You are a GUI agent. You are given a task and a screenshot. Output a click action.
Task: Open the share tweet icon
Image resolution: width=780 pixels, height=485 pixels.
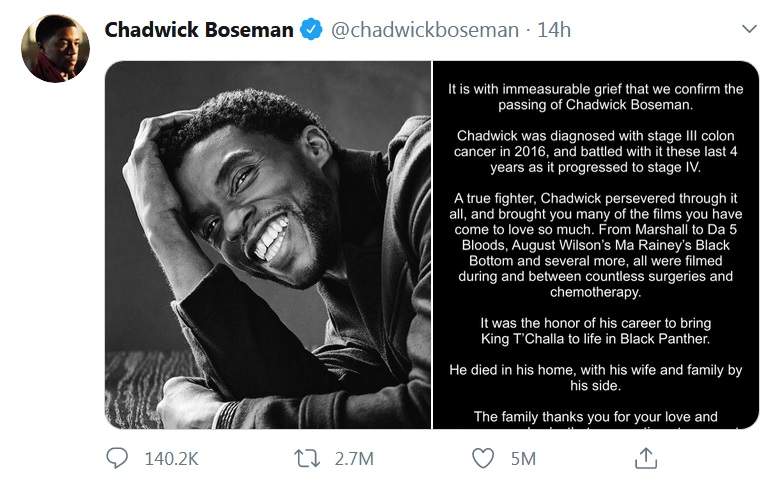[x=646, y=458]
